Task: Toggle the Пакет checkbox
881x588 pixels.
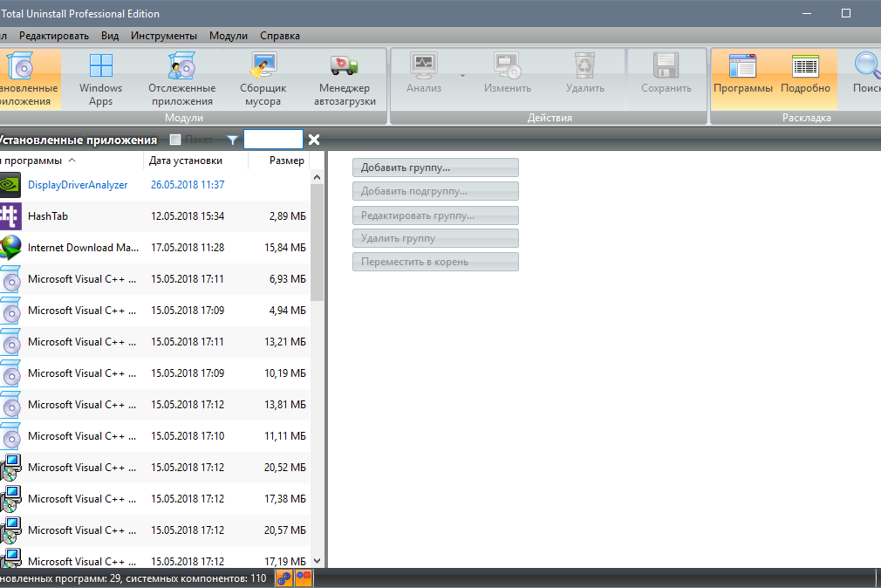Action: pyautogui.click(x=175, y=140)
